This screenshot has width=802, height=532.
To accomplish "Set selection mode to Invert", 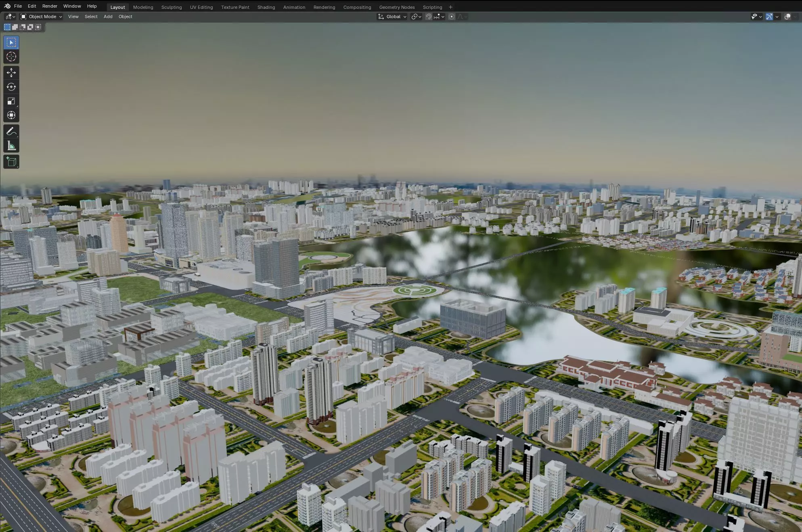I will tap(30, 27).
